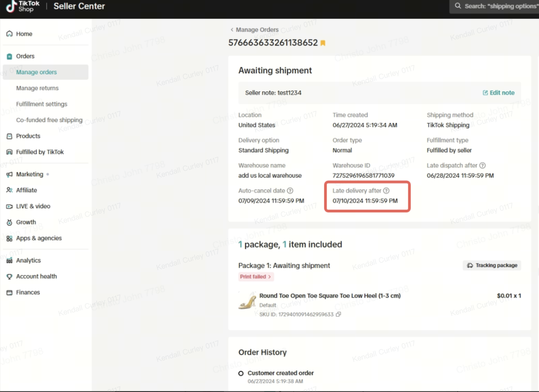Expand the Print failed tag
The height and width of the screenshot is (392, 539).
coord(256,276)
